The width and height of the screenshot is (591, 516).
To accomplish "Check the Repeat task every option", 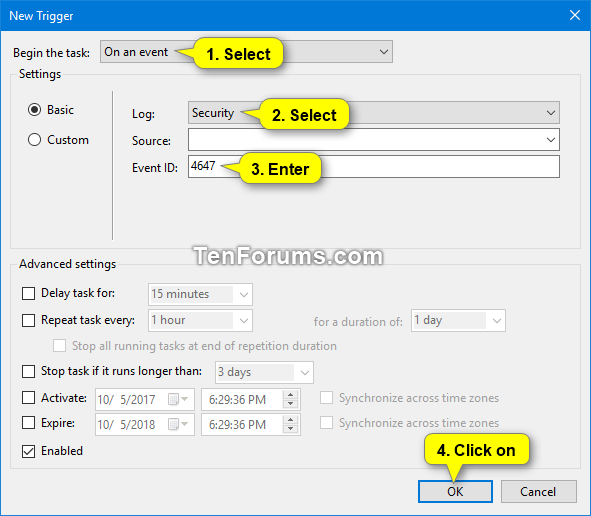I will click(28, 320).
